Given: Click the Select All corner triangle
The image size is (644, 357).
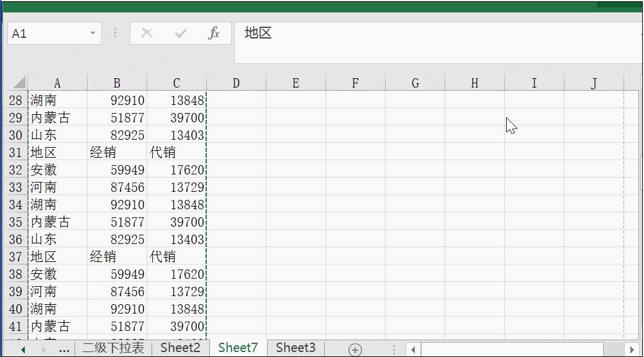Looking at the screenshot, I should point(19,83).
